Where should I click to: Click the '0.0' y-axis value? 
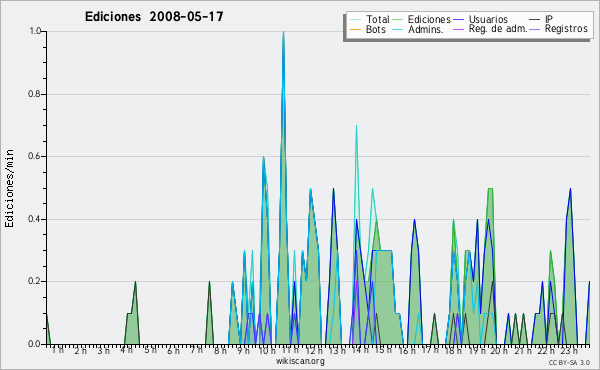[35, 344]
